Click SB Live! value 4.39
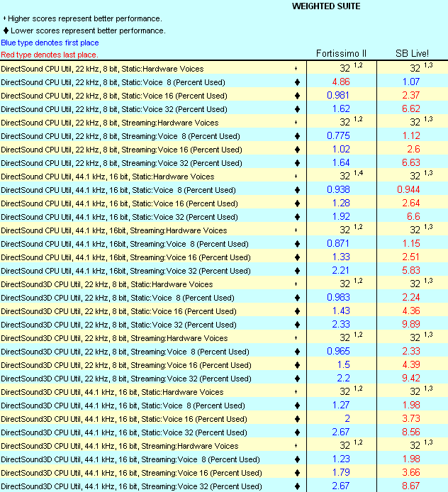Screen dimensions: 448x492 click(411, 365)
